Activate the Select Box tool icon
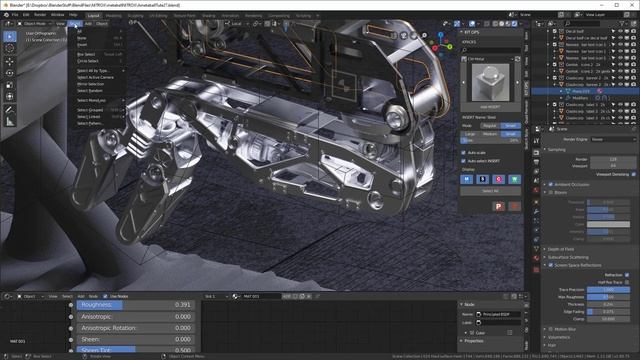Viewport: 640px width, 360px height. point(10,37)
